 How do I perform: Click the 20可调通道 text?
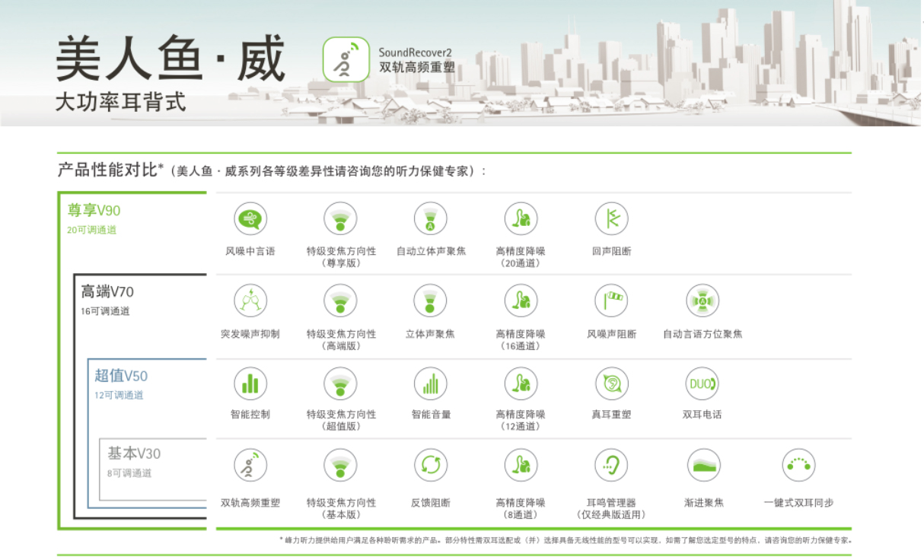(x=91, y=230)
